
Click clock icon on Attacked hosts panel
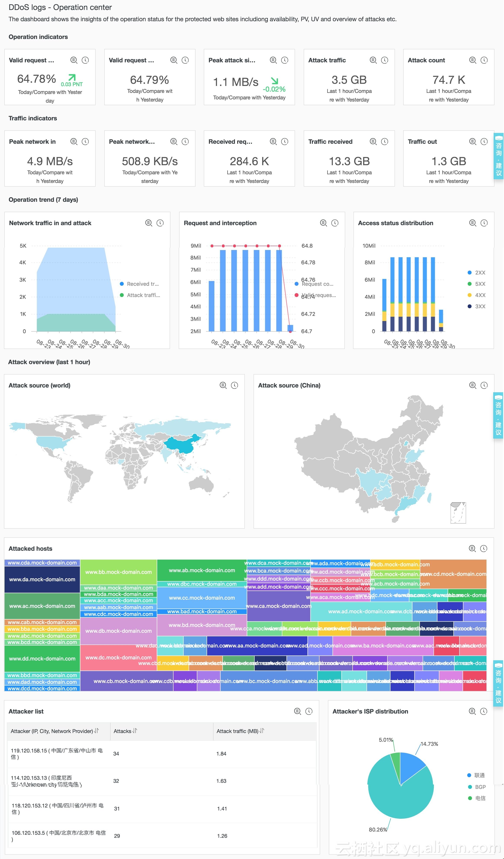click(x=484, y=549)
